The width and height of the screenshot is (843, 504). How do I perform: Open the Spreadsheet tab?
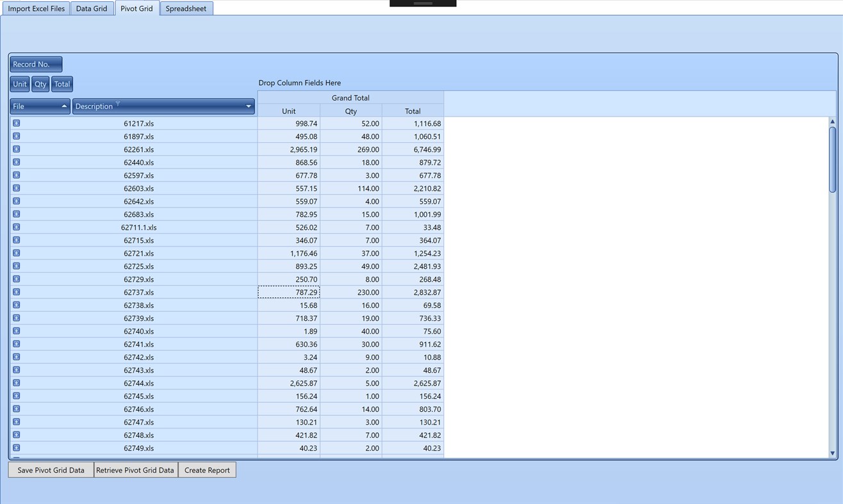[186, 8]
